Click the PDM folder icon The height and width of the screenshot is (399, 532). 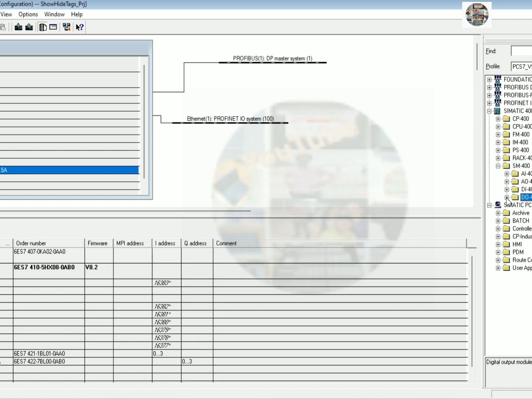(x=507, y=252)
